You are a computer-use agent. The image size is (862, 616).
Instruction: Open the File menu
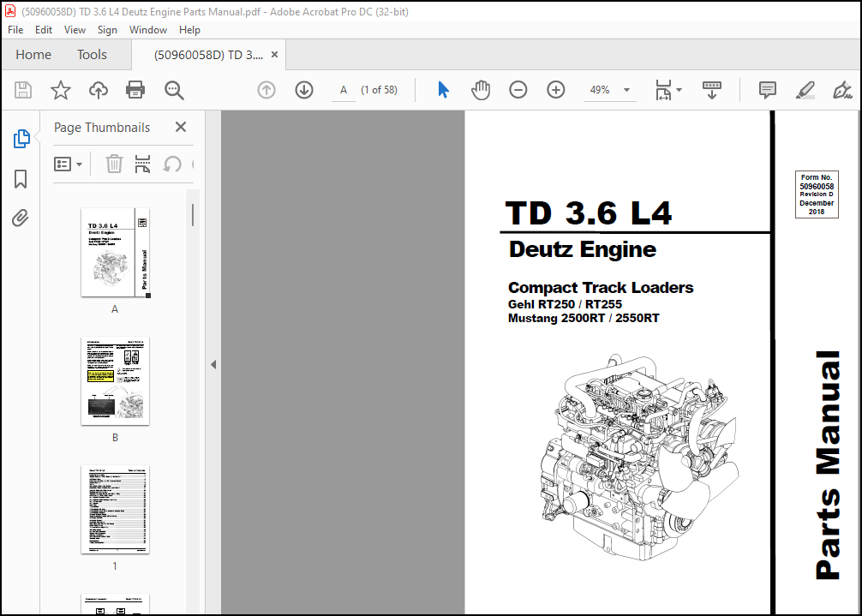click(x=15, y=30)
